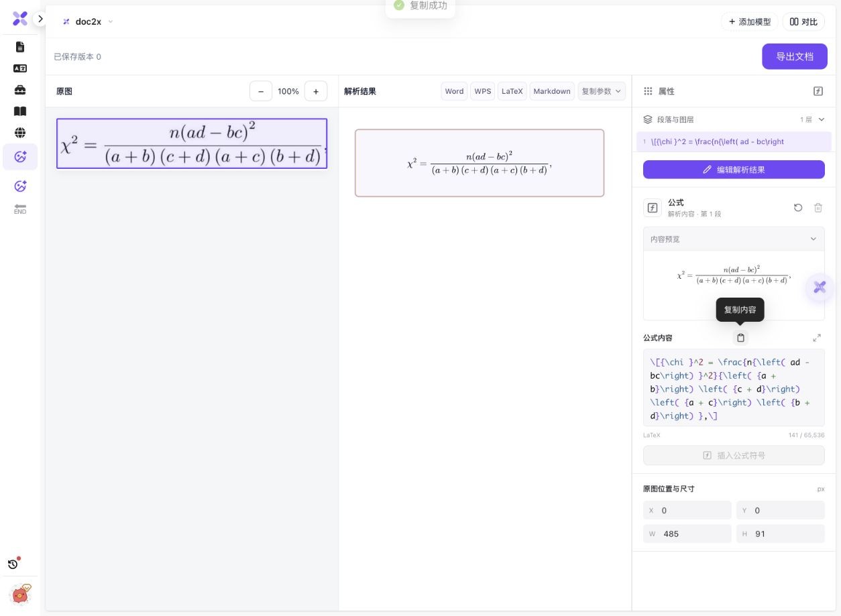The height and width of the screenshot is (616, 841).
Task: Select layer row 1 starting with \[{\chi }^2
Action: [x=734, y=141]
